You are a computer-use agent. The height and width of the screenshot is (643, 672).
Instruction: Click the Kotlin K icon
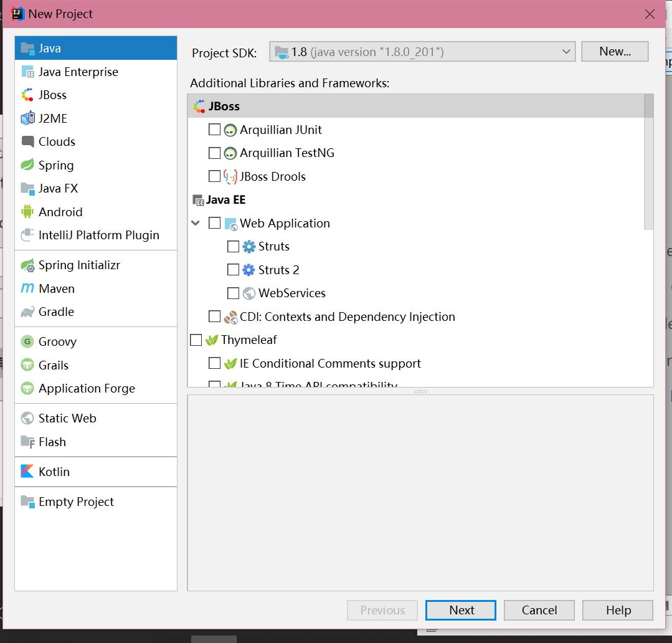(x=27, y=472)
